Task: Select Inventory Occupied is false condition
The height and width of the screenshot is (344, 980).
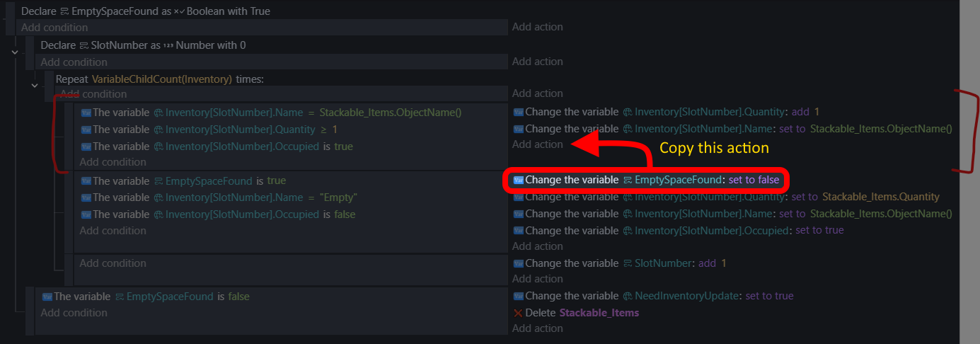Action: coord(218,214)
